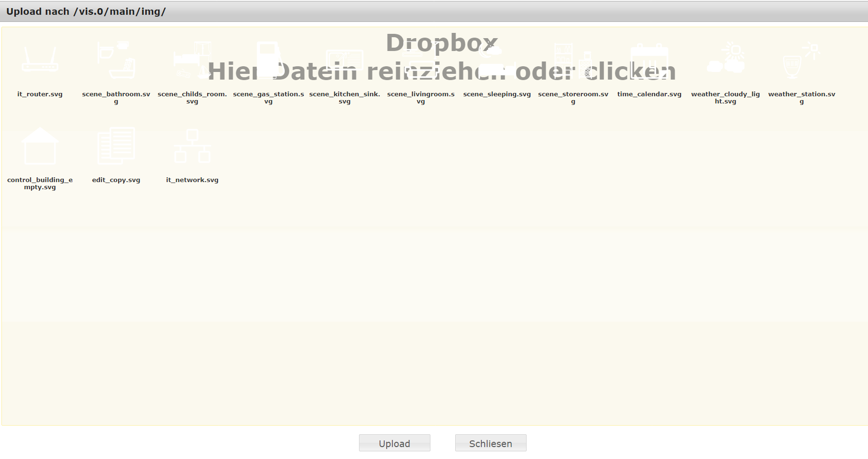This screenshot has width=868, height=459.
Task: Click the scene_sleeping.svg icon
Action: [x=497, y=60]
